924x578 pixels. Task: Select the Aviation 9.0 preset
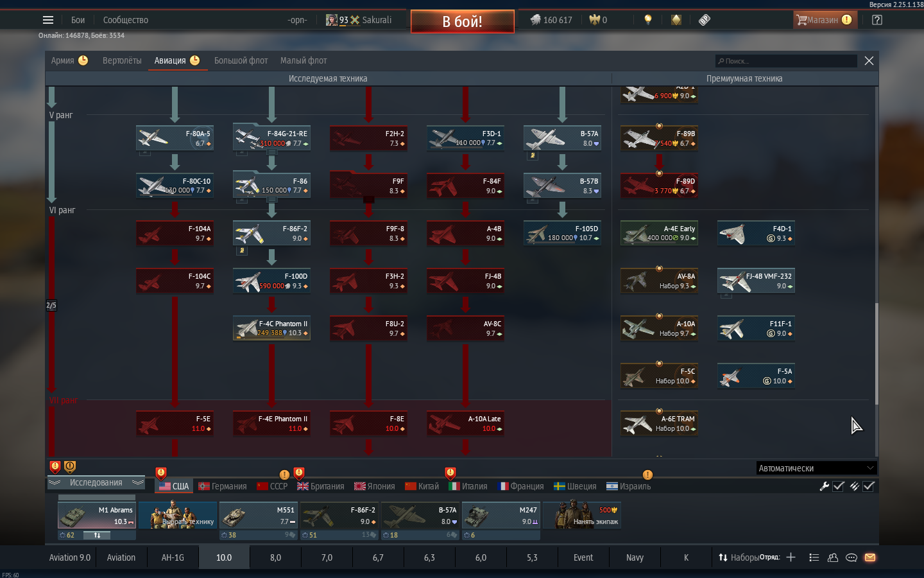coord(70,557)
